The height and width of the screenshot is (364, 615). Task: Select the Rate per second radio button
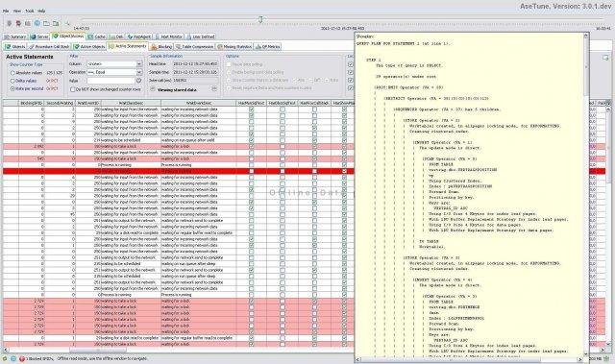(x=12, y=89)
